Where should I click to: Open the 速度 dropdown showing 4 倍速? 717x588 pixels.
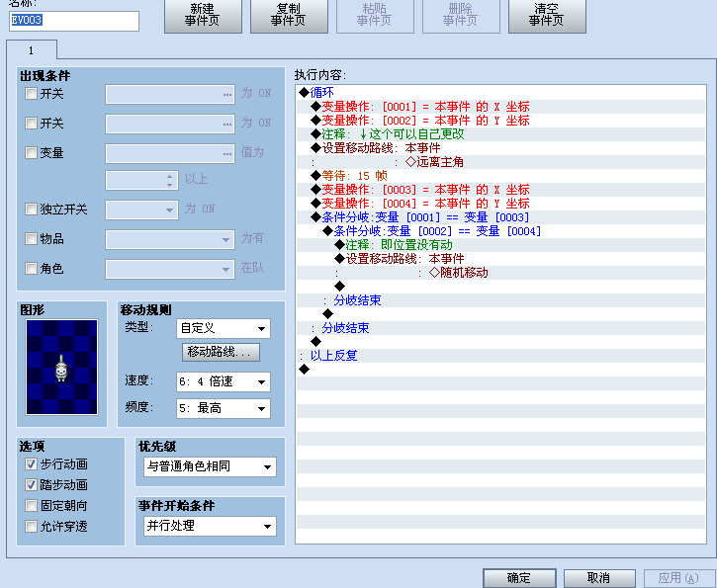224,381
